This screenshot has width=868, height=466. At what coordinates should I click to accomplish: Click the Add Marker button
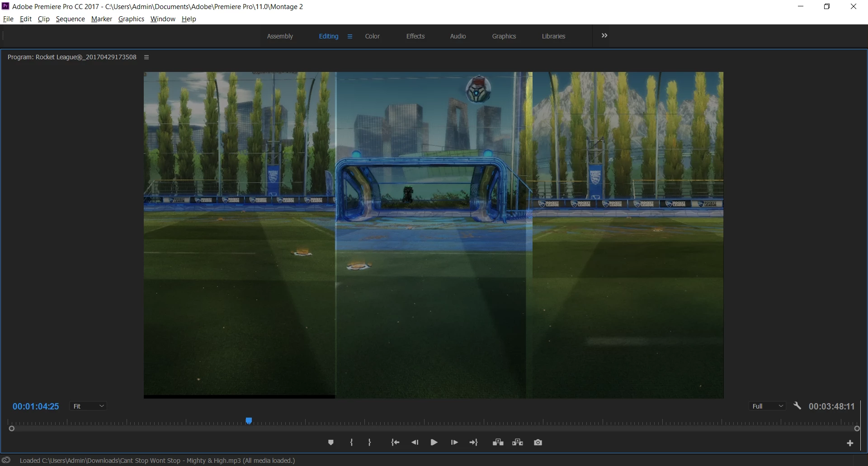click(x=331, y=442)
